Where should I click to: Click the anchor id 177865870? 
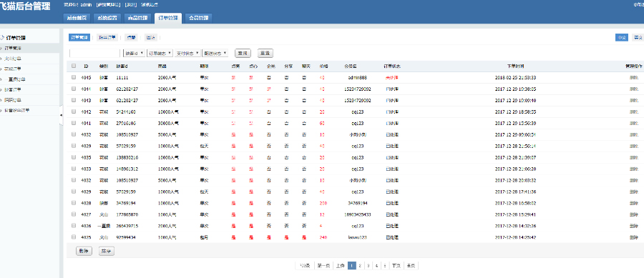(127, 214)
